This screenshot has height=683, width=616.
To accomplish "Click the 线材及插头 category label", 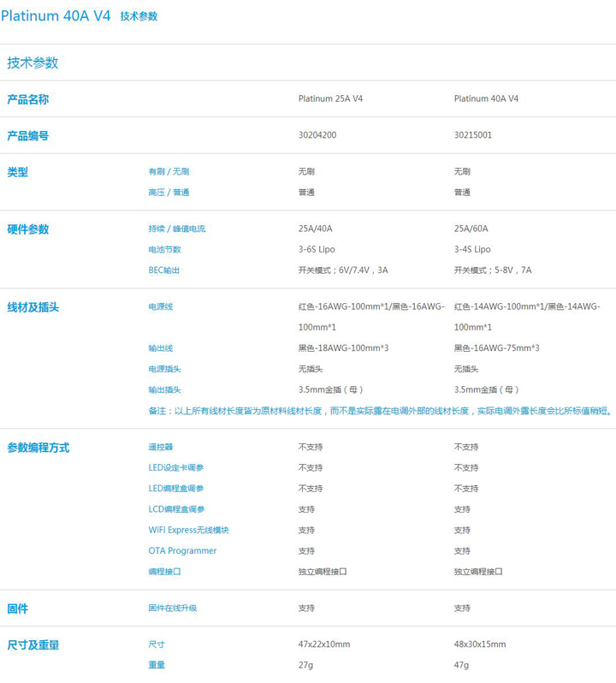I will [x=33, y=307].
